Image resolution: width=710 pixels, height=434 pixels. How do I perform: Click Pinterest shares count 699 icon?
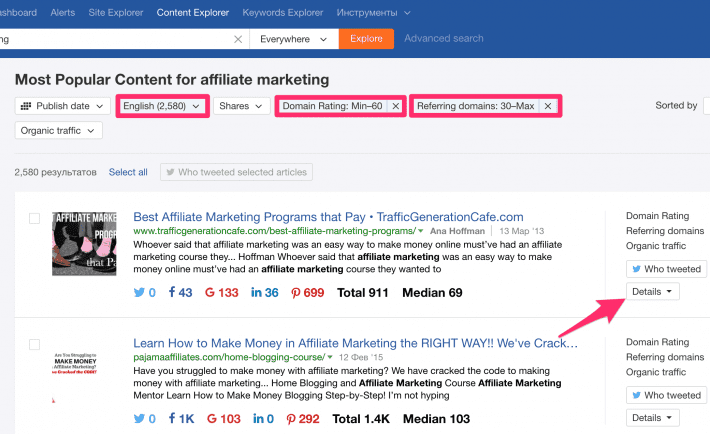pos(307,293)
